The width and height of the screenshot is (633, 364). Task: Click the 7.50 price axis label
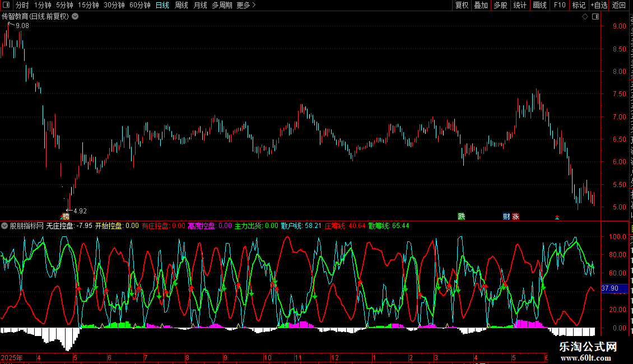click(619, 94)
